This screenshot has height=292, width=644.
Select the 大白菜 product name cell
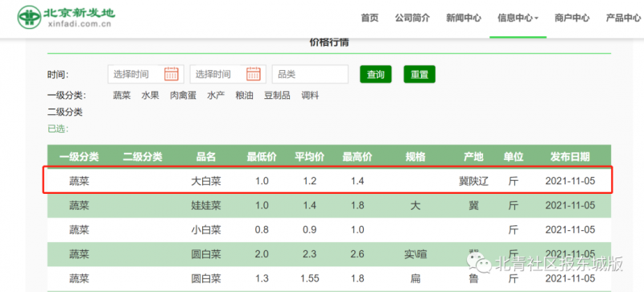(206, 181)
